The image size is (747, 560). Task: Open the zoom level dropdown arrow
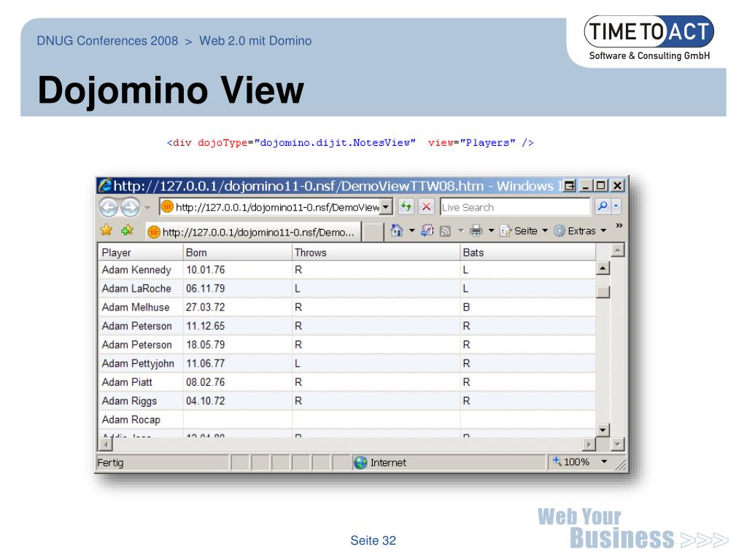click(604, 462)
